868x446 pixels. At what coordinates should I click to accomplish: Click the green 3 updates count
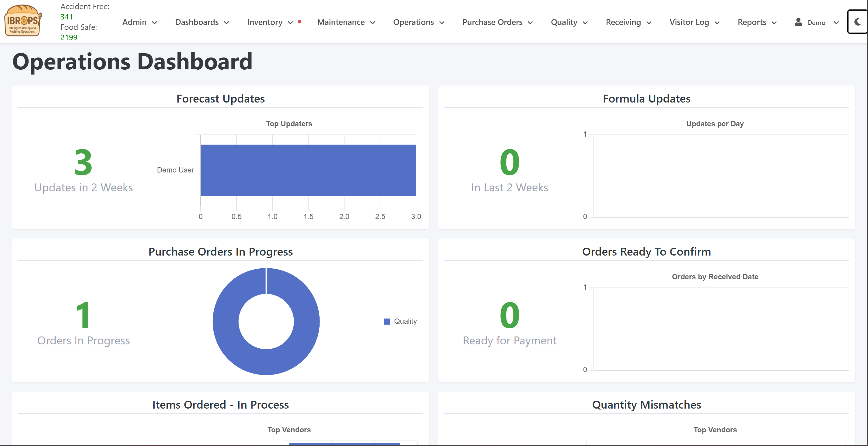[83, 162]
